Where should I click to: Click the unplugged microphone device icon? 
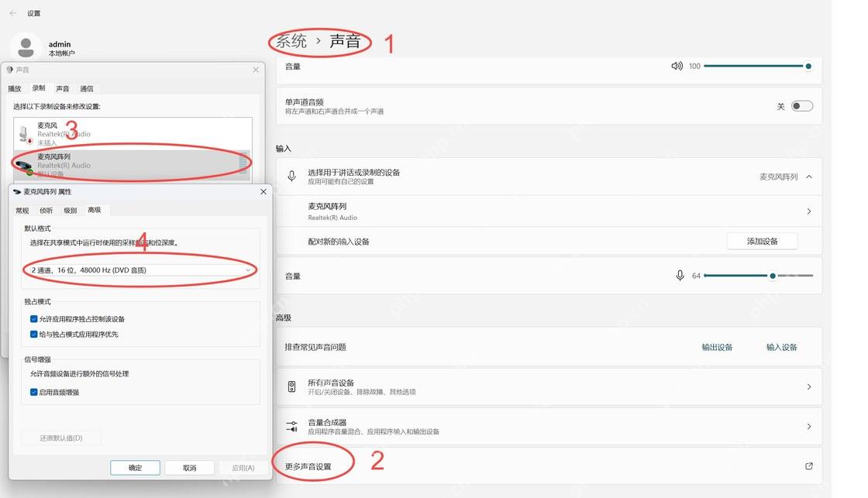[x=25, y=135]
